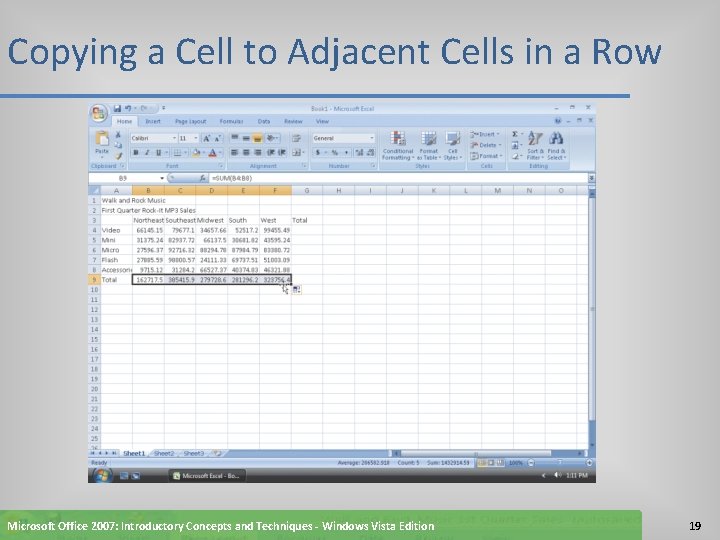
Task: Open the font size 11 dropdown
Action: (196, 138)
